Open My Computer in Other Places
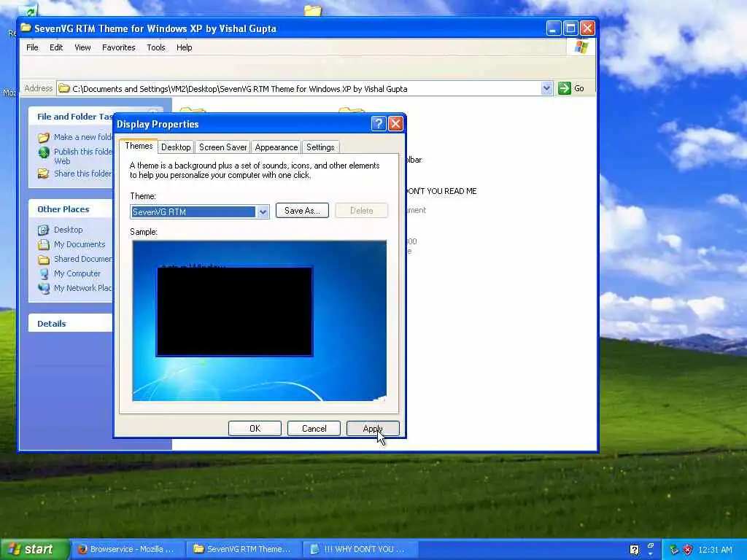The width and height of the screenshot is (747, 560). click(77, 274)
